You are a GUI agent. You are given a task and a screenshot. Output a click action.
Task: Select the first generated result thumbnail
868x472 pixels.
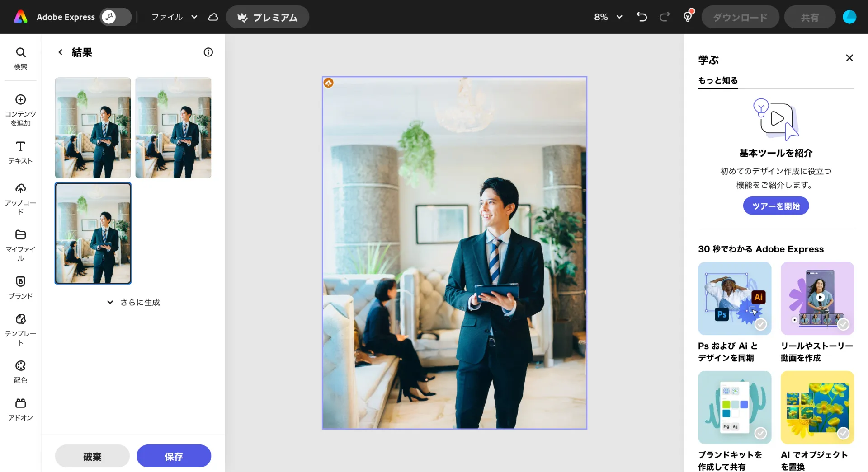93,128
